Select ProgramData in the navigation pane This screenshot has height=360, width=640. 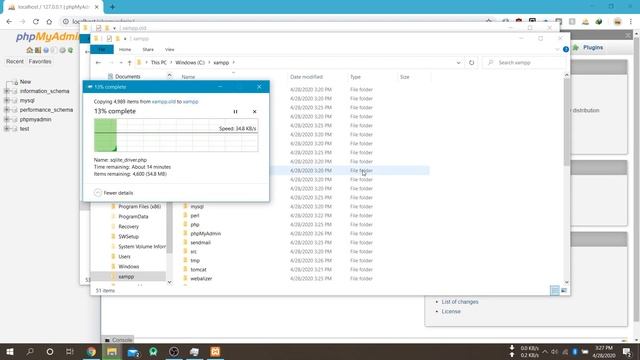[x=133, y=216]
